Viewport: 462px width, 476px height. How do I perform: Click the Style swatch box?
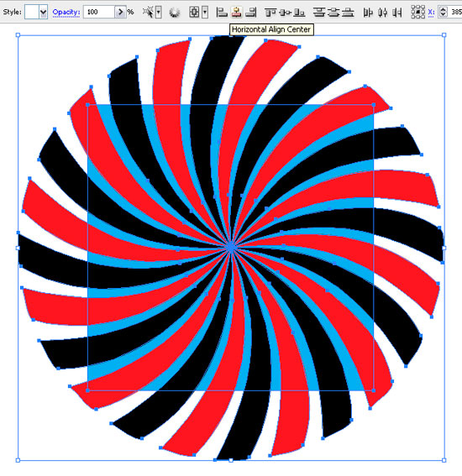32,13
